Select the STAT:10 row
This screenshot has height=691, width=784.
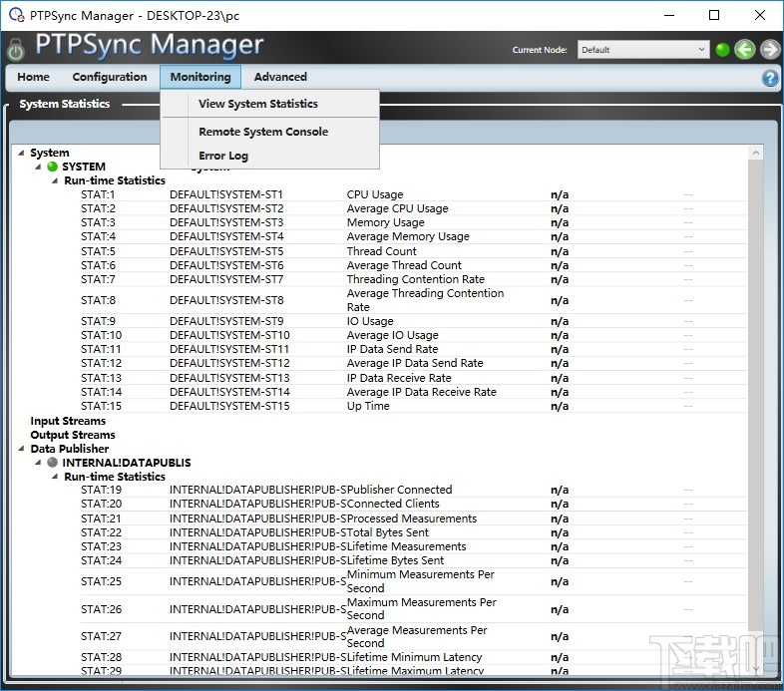pyautogui.click(x=414, y=335)
